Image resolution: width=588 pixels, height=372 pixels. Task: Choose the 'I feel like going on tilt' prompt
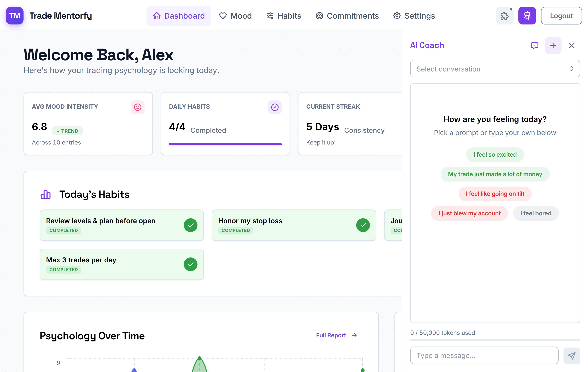point(495,194)
